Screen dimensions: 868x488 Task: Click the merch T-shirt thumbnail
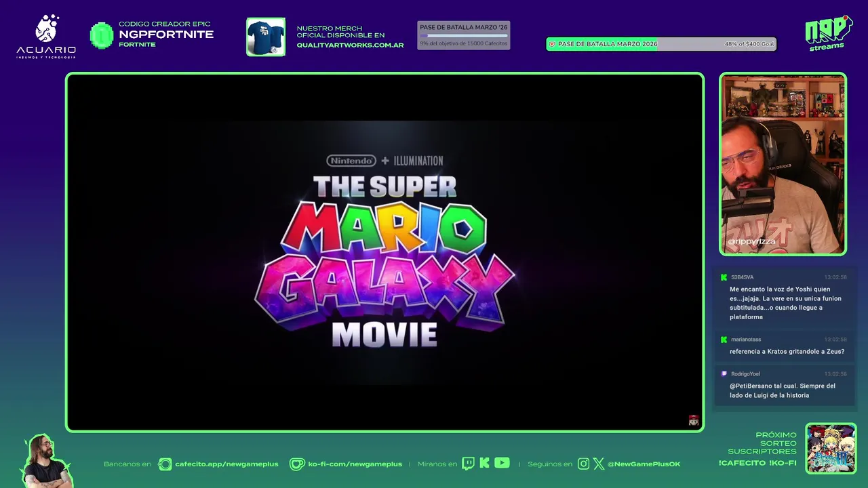(x=266, y=37)
